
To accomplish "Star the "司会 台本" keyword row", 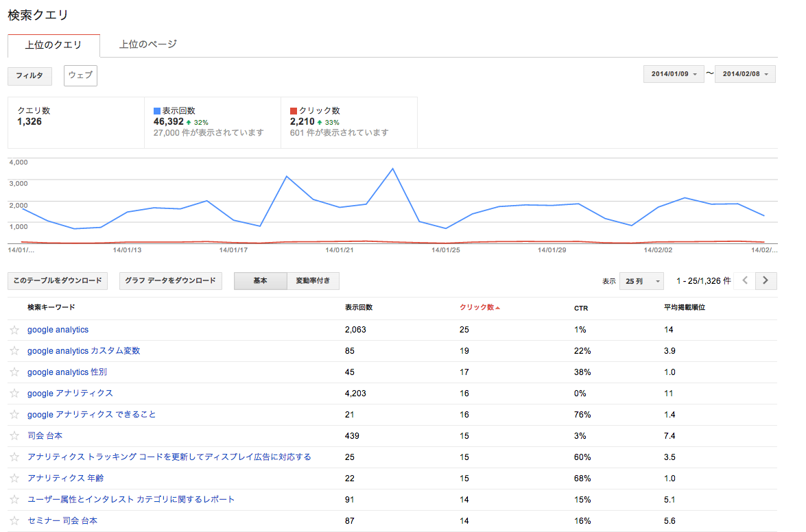I will point(14,436).
